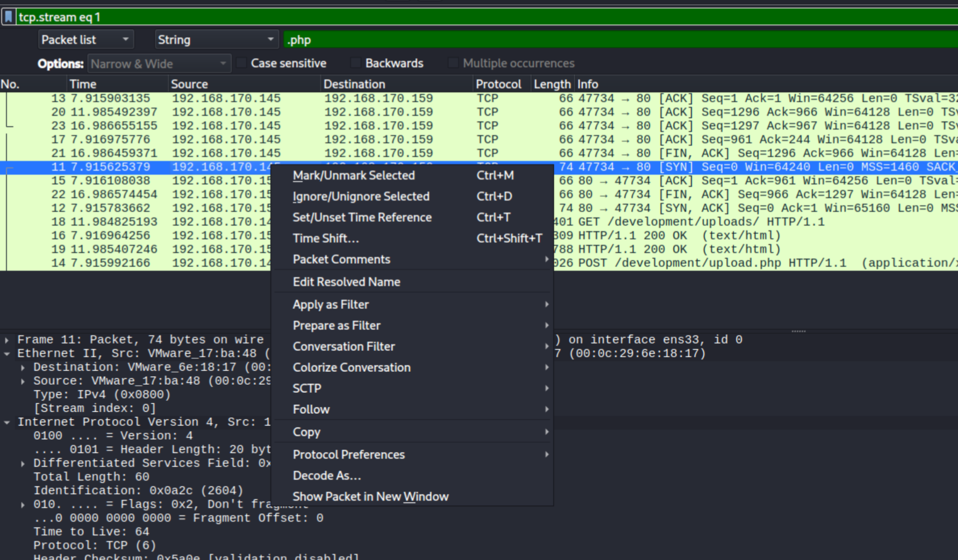Screen dimensions: 958x560
Task: Expand Destination VMware_6e:18:17 node
Action: 23,367
